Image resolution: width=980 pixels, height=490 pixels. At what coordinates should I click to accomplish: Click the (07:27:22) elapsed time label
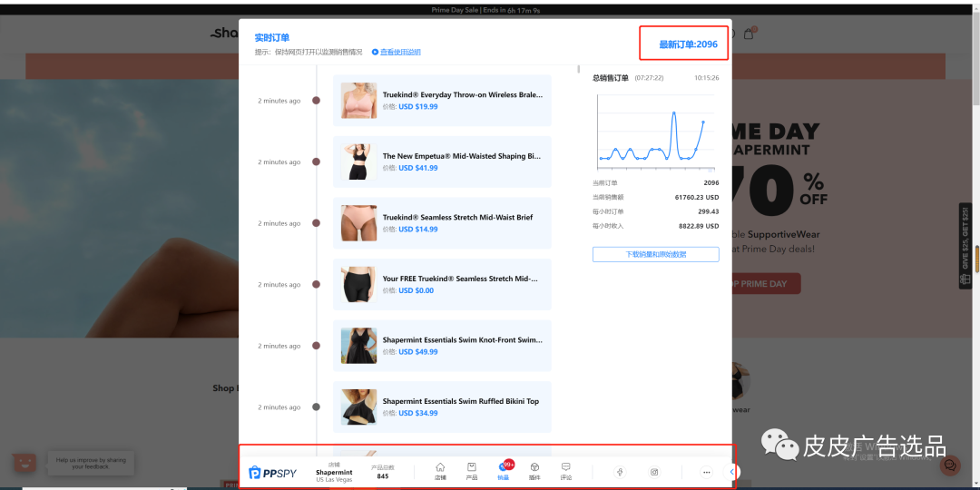(x=649, y=78)
